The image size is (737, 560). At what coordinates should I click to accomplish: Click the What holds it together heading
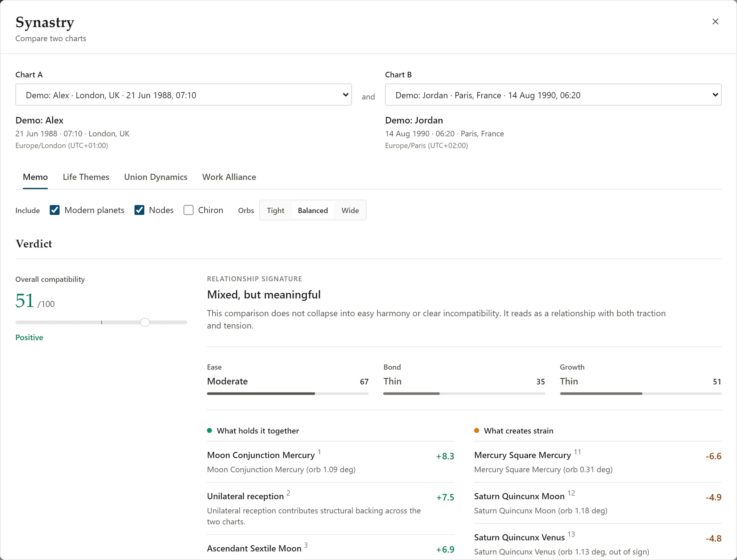click(258, 431)
